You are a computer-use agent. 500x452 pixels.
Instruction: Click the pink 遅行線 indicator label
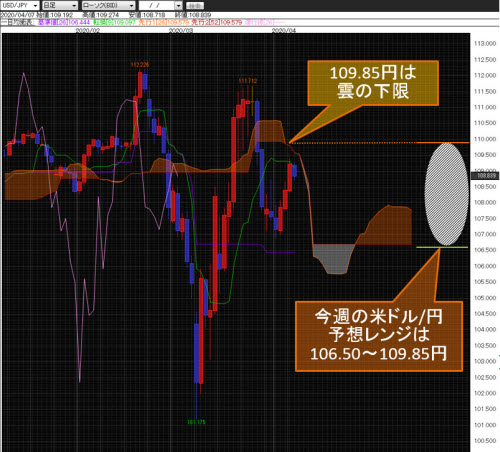coord(265,22)
